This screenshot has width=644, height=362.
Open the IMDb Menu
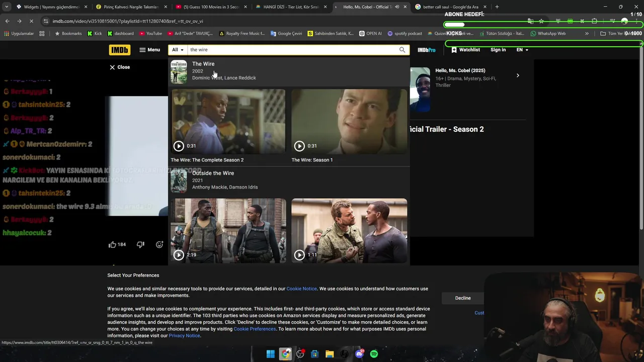(149, 50)
